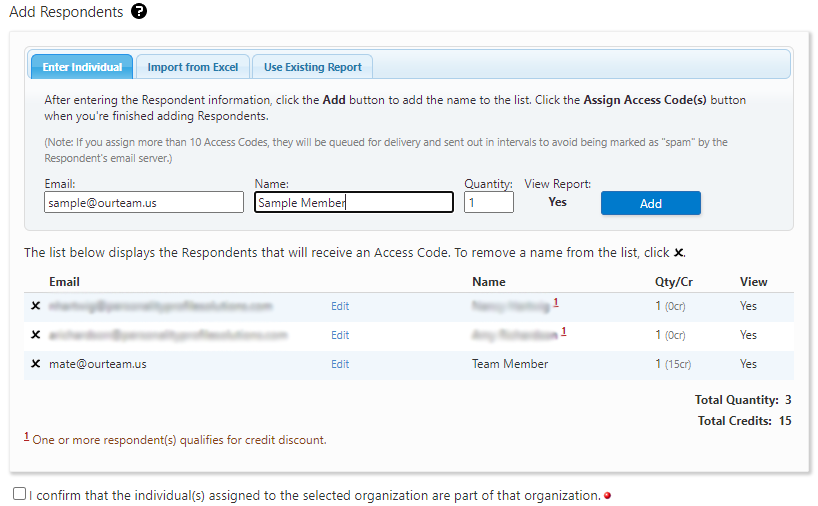The width and height of the screenshot is (818, 506).
Task: Click the Email column header
Action: [64, 282]
